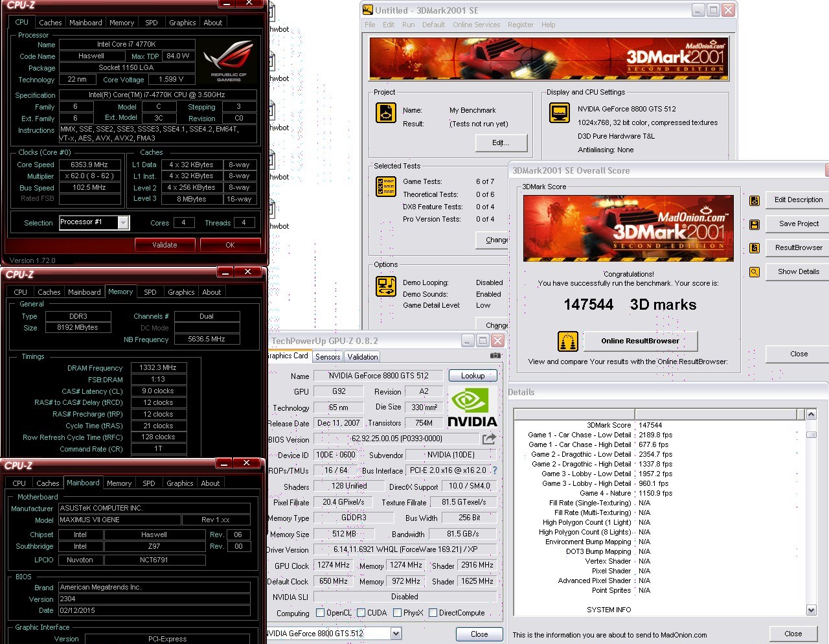This screenshot has width=829, height=644.
Task: Open the Help menu in 3DMark2001
Action: click(x=548, y=25)
